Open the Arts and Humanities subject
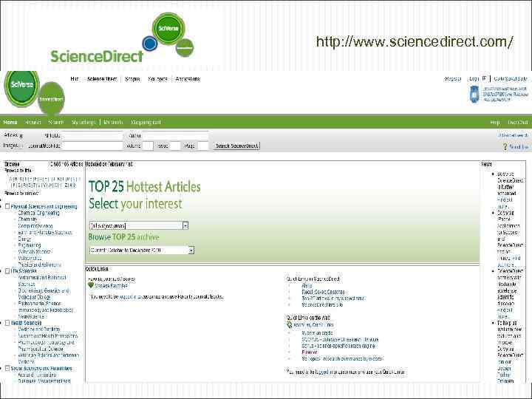 click(x=37, y=375)
